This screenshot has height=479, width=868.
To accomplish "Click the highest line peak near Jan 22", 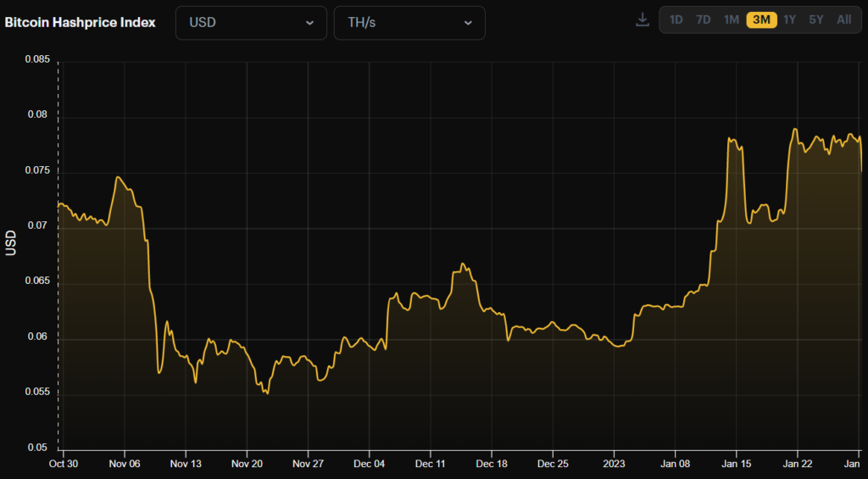I will coord(795,129).
